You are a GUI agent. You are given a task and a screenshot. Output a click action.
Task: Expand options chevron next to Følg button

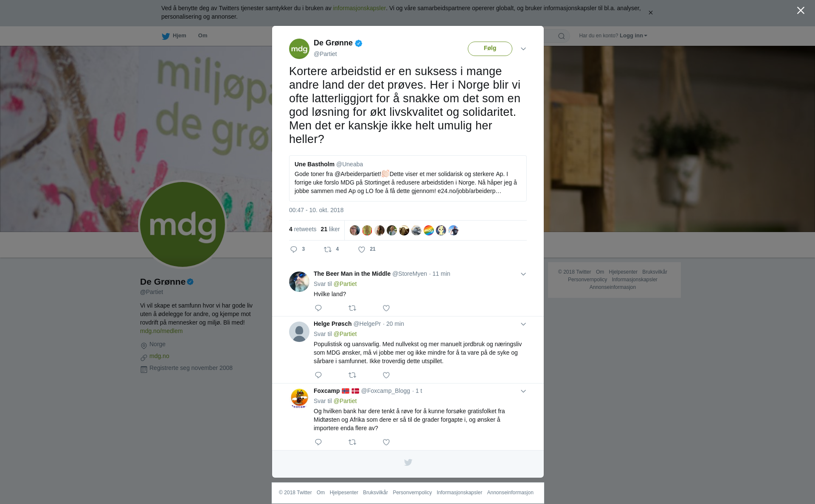click(x=523, y=49)
